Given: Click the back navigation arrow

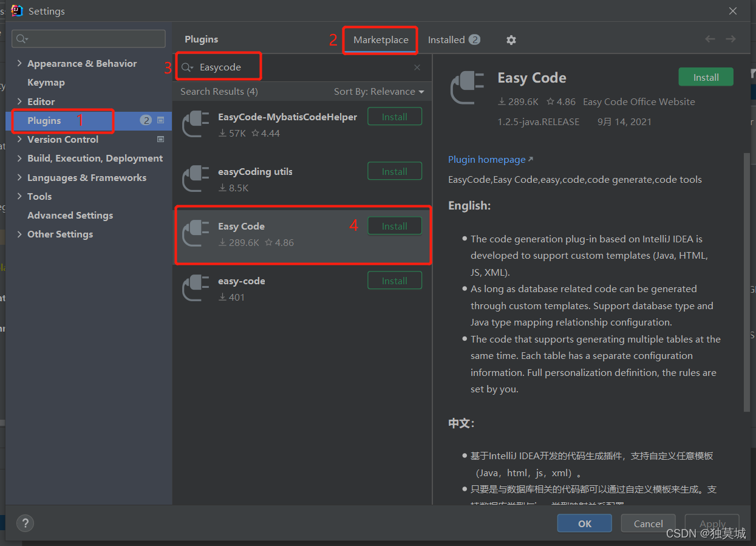Looking at the screenshot, I should [x=710, y=39].
